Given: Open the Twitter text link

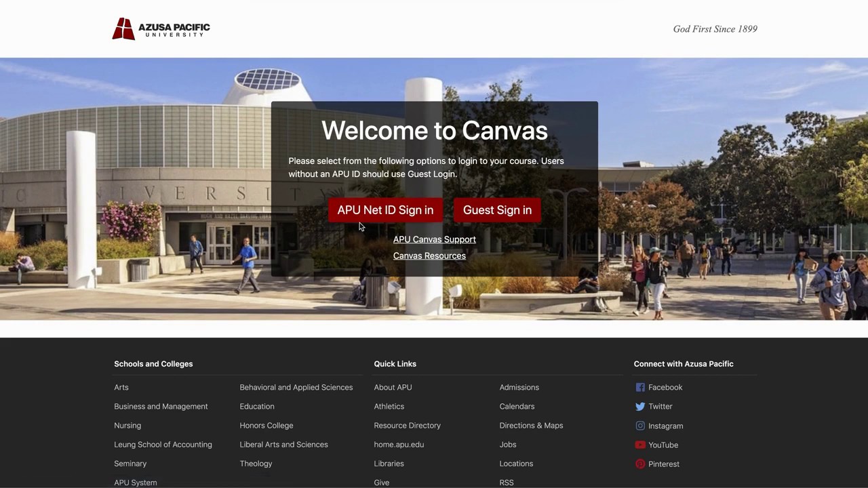Looking at the screenshot, I should tap(660, 407).
